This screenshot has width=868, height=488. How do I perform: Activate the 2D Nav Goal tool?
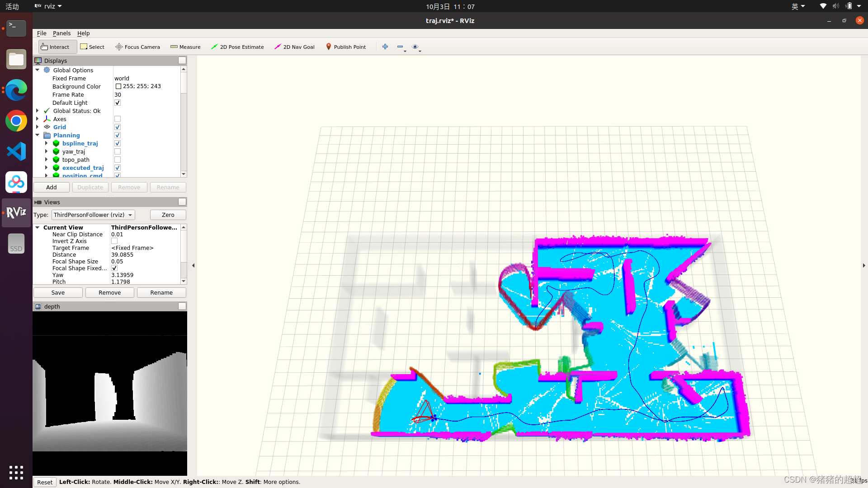click(x=294, y=47)
